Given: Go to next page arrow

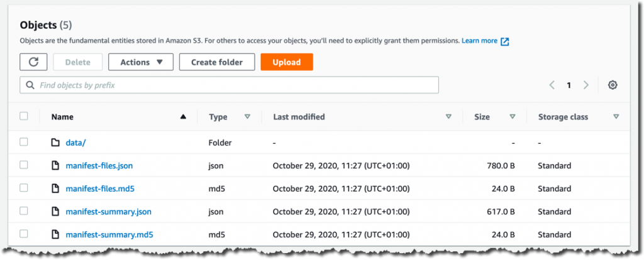Looking at the screenshot, I should click(x=586, y=85).
